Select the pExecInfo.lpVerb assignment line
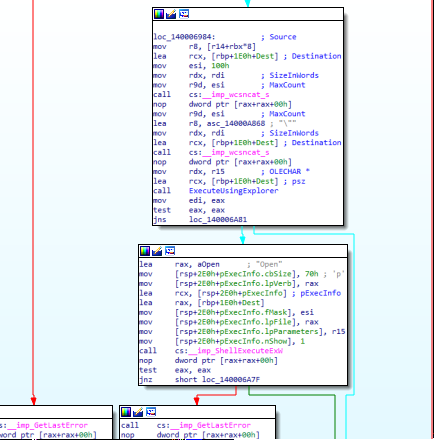434x440 pixels. point(229,284)
